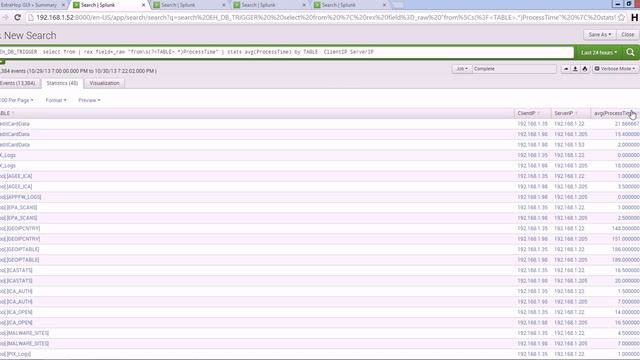Click value 14.000000 in avg(ProcessTime)
640x360 pixels.
tap(627, 312)
